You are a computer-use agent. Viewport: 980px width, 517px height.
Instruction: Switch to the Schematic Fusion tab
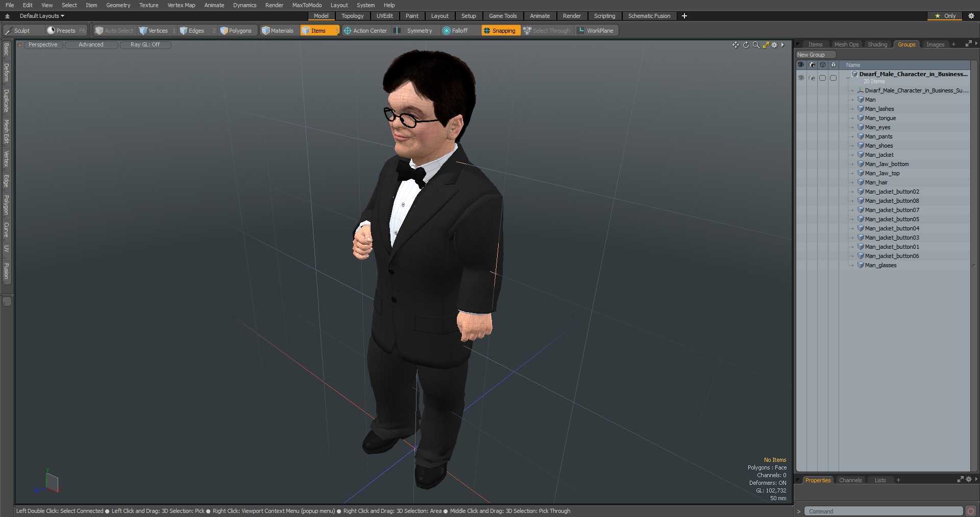tap(649, 16)
